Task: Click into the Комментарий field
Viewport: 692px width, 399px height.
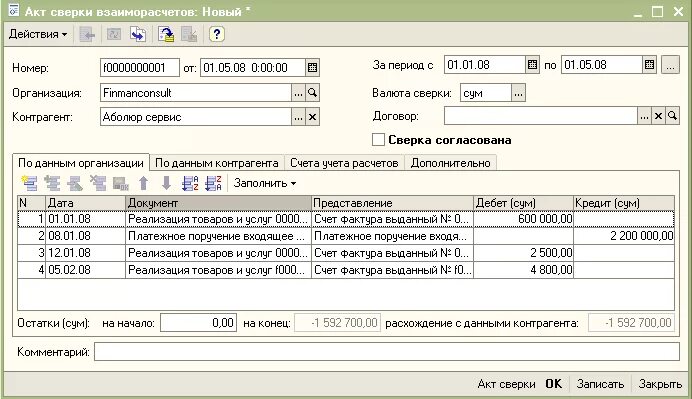Action: tap(387, 352)
